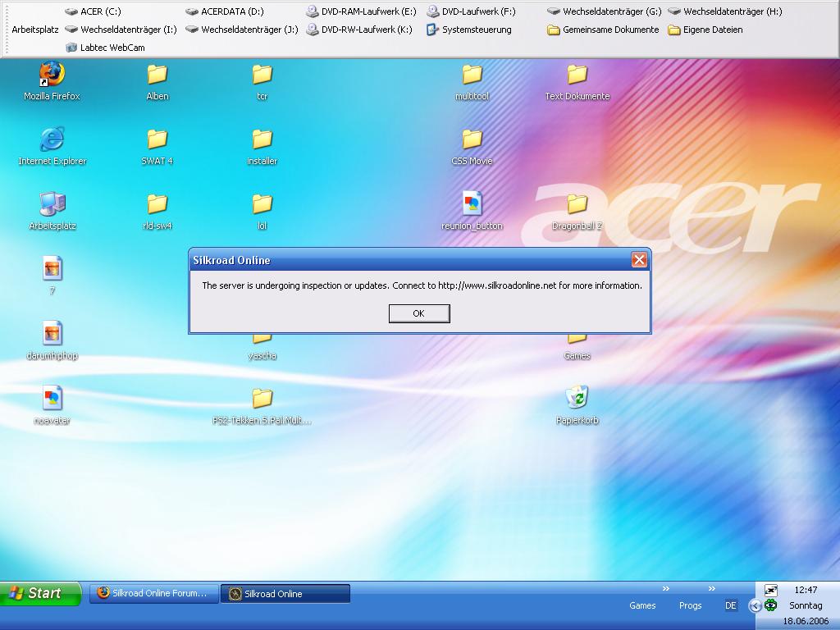Expand the Games toolbar overflow chevron
The height and width of the screenshot is (630, 840).
pos(665,588)
